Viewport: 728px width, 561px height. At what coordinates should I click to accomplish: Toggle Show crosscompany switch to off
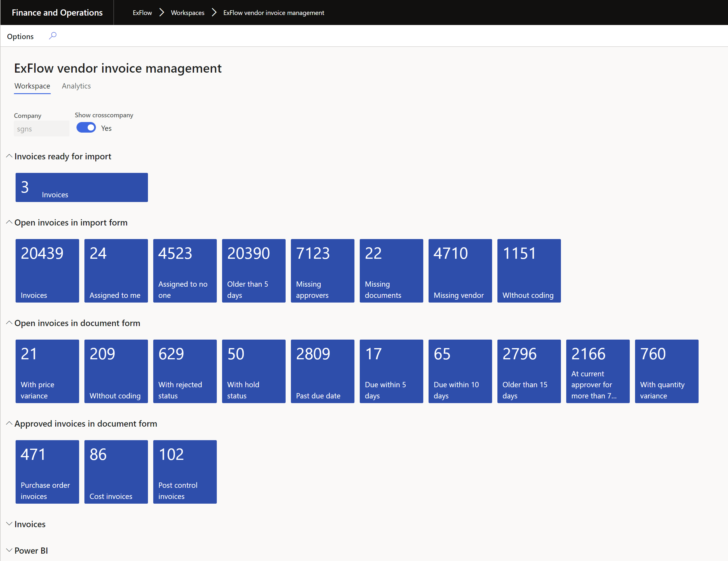pos(85,128)
